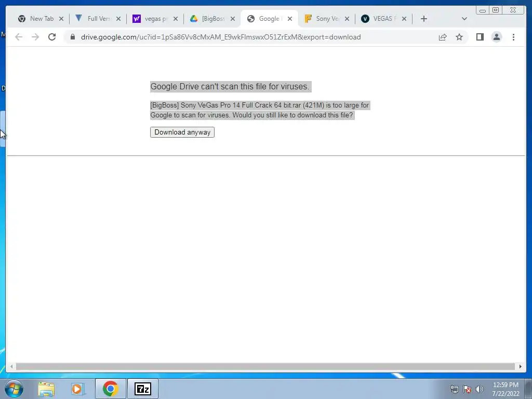532x399 pixels.
Task: Open the Windows Start menu
Action: 14,389
